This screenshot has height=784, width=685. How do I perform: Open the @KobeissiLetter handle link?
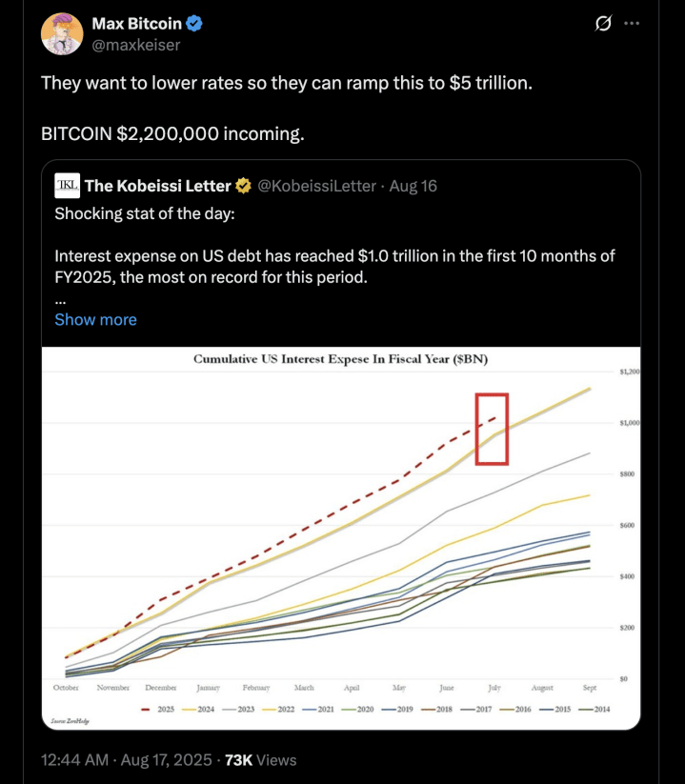click(316, 186)
